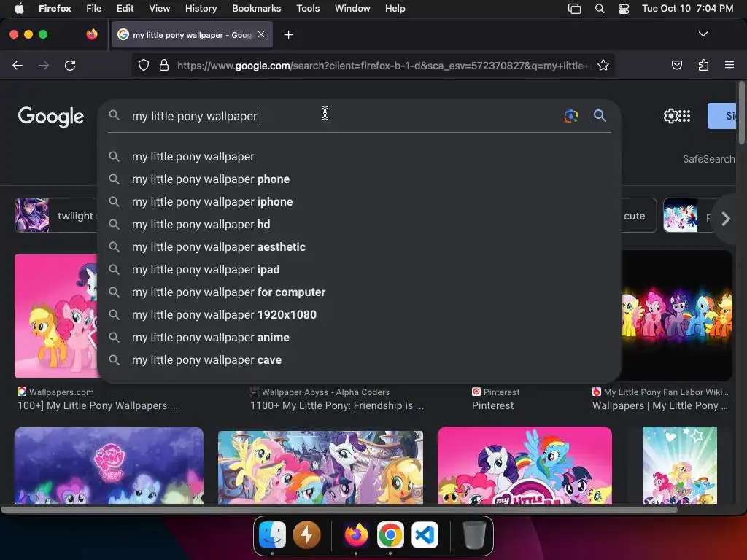Open the History menu
The height and width of the screenshot is (560, 747).
[x=201, y=8]
